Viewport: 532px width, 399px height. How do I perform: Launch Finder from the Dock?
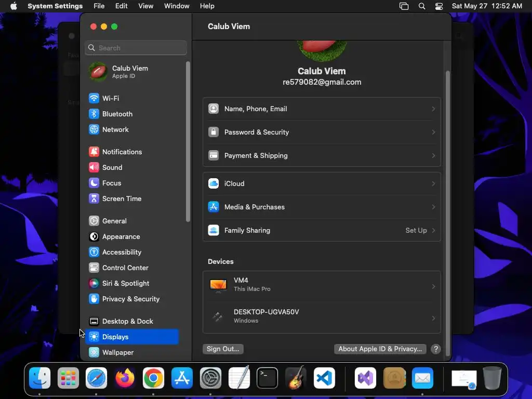[39, 378]
